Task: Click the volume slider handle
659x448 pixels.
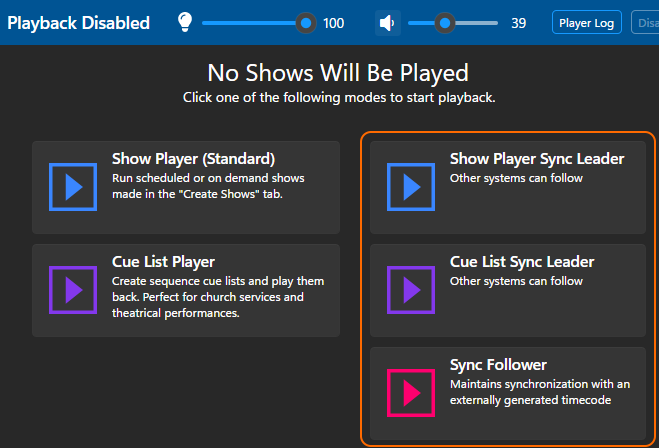Action: click(x=444, y=22)
